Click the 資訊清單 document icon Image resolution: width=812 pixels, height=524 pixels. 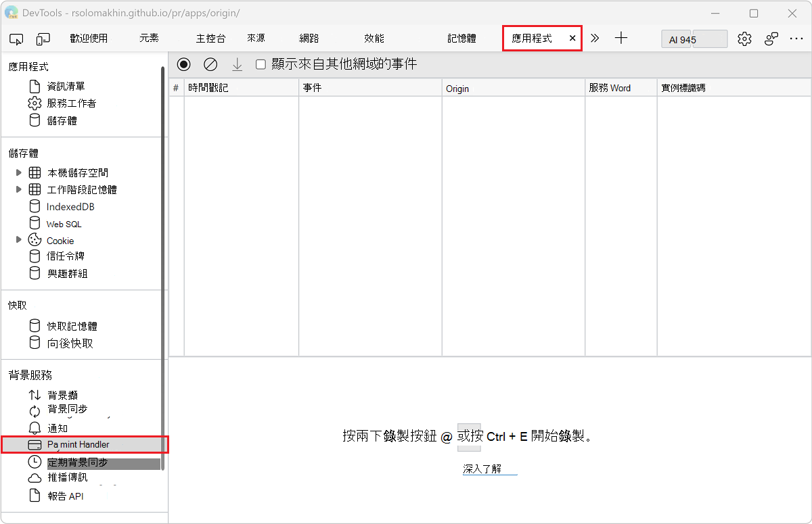click(x=35, y=87)
